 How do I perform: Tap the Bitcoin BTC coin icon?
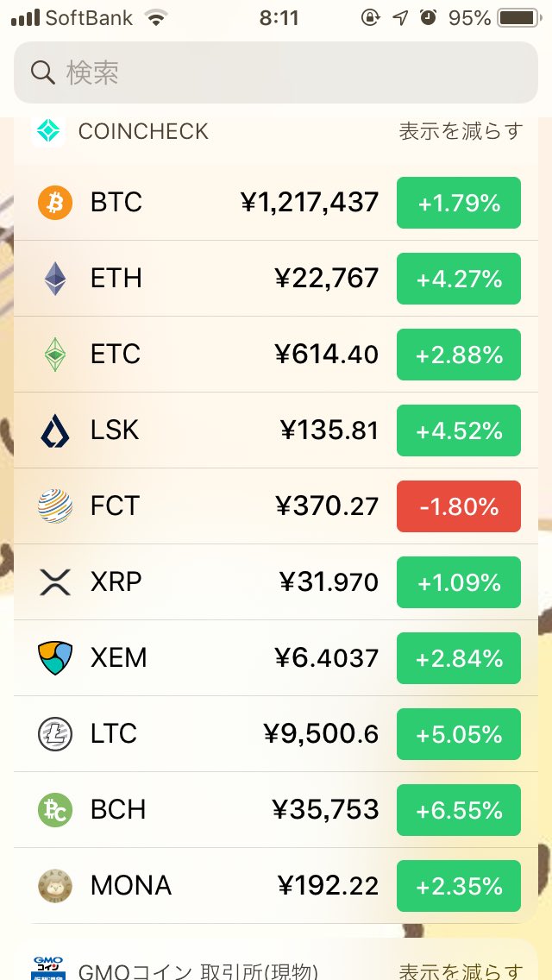pos(55,203)
